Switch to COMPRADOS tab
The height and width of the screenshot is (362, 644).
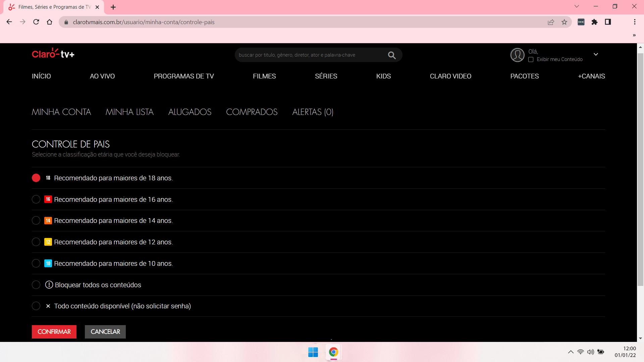pyautogui.click(x=252, y=112)
